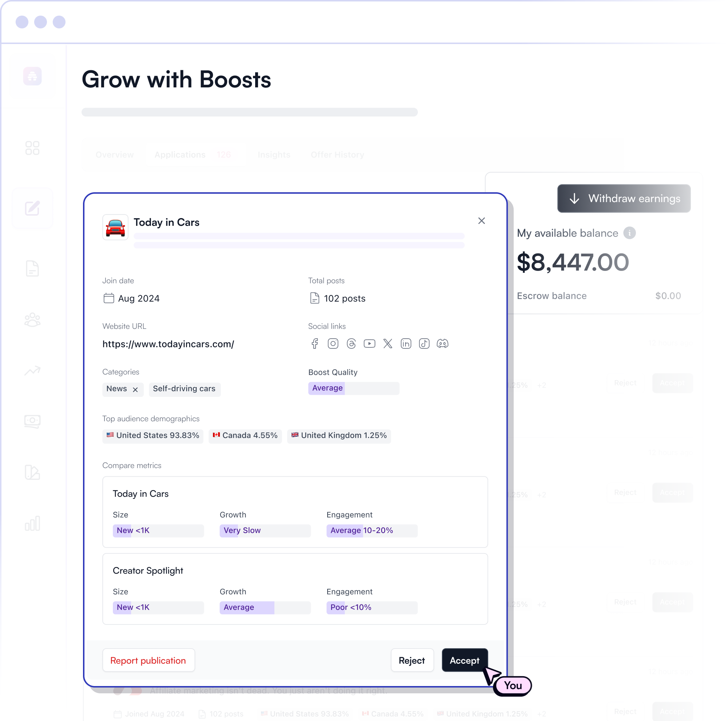Open the Discord social link
The height and width of the screenshot is (721, 728).
coord(442,343)
